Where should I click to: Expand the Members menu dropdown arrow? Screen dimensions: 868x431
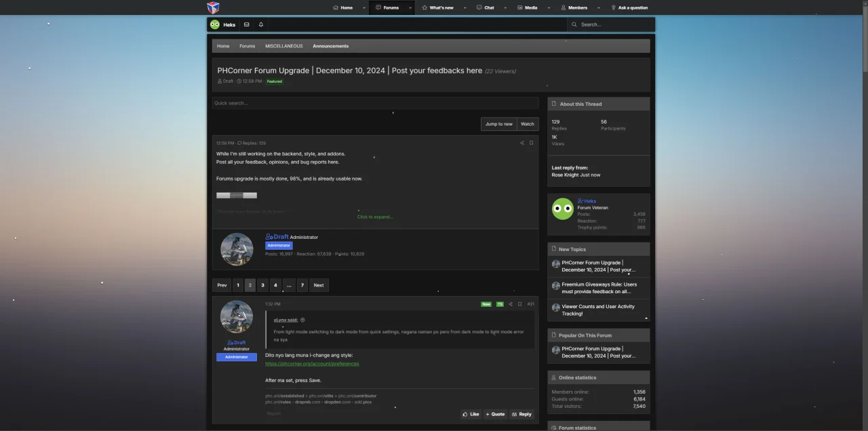tap(599, 8)
